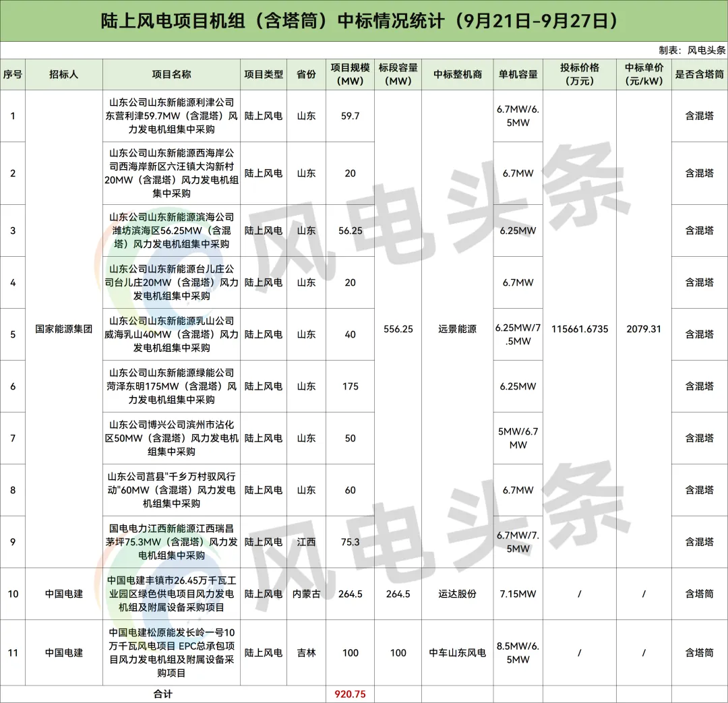728x703 pixels.
Task: Click the section capacity value '556.25'
Action: point(398,329)
